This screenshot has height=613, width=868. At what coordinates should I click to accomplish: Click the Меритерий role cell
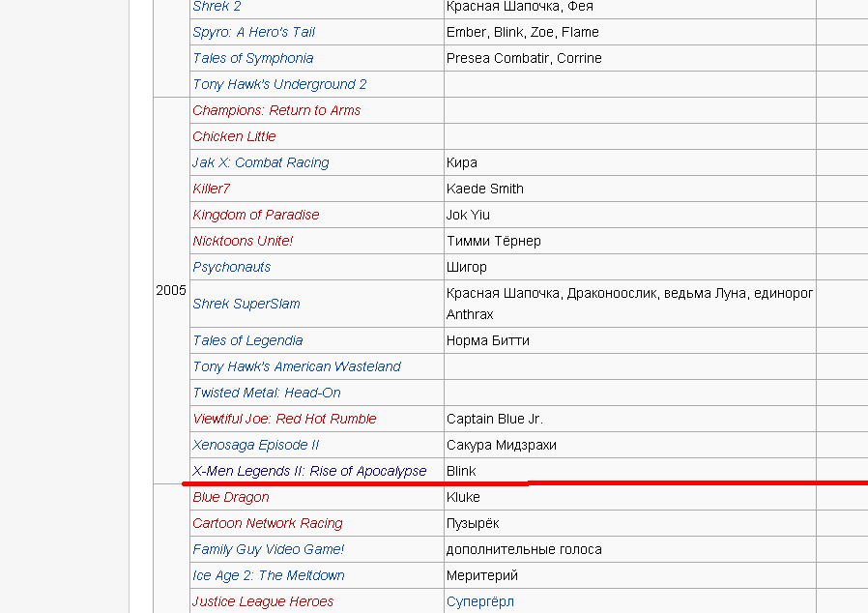[x=630, y=574]
